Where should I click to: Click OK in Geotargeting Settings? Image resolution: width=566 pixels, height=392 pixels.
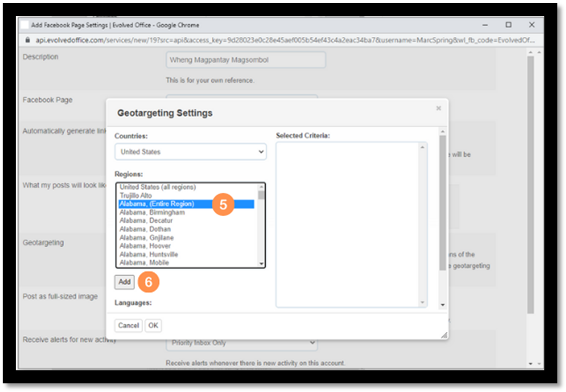point(153,326)
